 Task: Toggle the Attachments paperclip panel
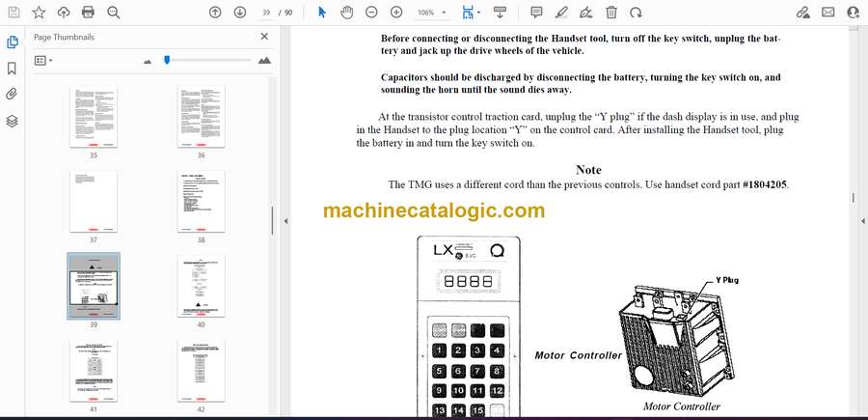(13, 95)
